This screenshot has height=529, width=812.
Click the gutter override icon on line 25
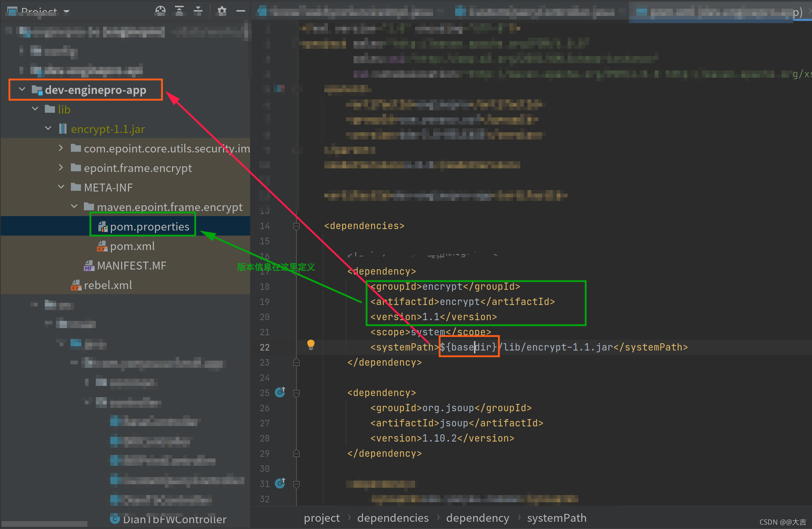point(280,392)
